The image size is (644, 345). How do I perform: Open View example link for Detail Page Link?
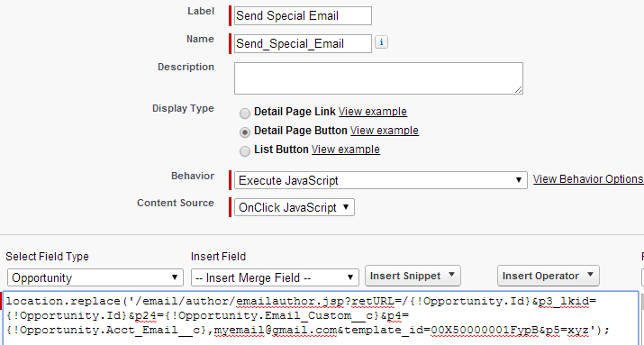[x=373, y=112]
